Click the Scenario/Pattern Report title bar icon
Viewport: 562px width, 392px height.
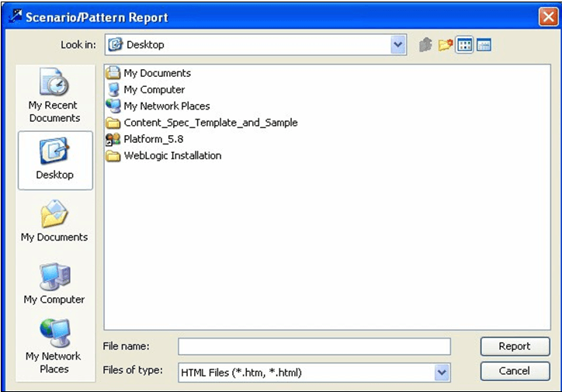pyautogui.click(x=15, y=16)
